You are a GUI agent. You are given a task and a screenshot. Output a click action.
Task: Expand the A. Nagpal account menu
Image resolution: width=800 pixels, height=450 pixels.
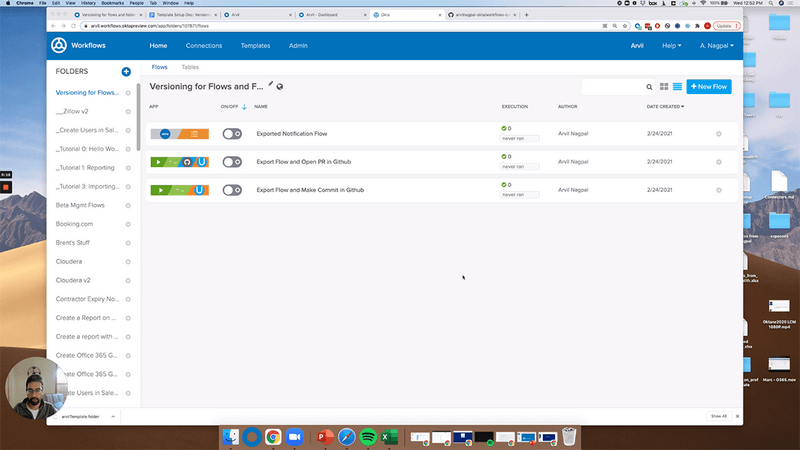coord(716,46)
